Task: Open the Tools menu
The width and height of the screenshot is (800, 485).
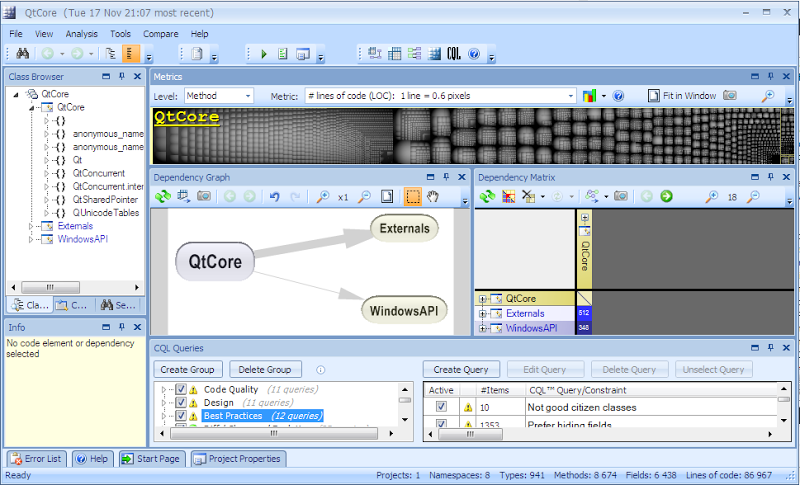Action: 120,34
